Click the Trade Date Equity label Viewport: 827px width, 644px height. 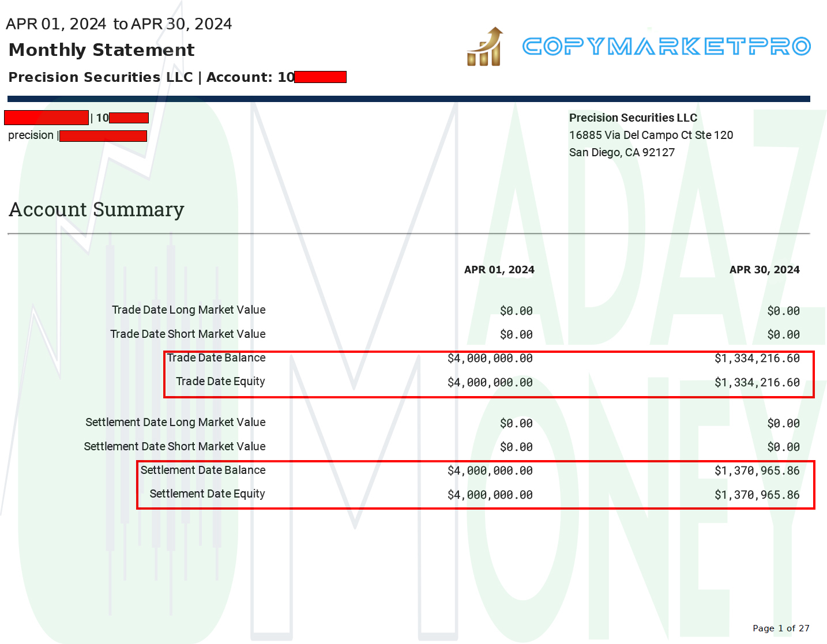click(x=220, y=382)
